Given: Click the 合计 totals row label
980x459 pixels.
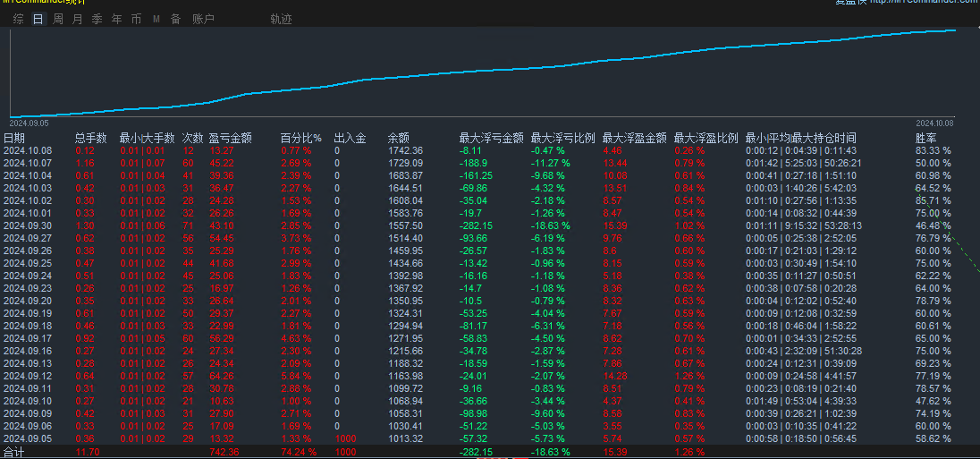Looking at the screenshot, I should tap(13, 452).
